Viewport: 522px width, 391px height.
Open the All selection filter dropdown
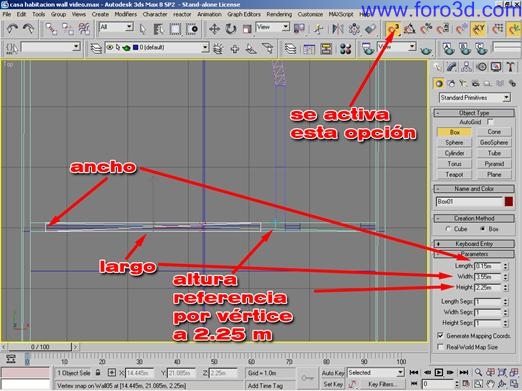pos(116,27)
